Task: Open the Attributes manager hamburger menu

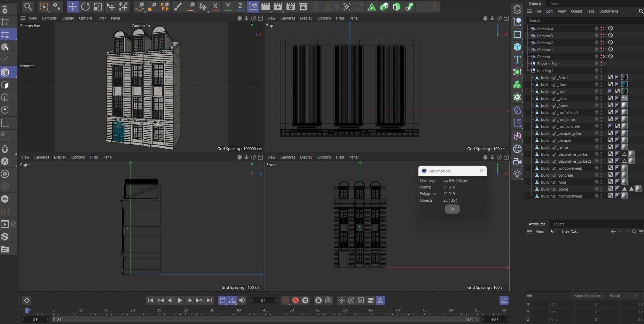Action: [x=529, y=232]
